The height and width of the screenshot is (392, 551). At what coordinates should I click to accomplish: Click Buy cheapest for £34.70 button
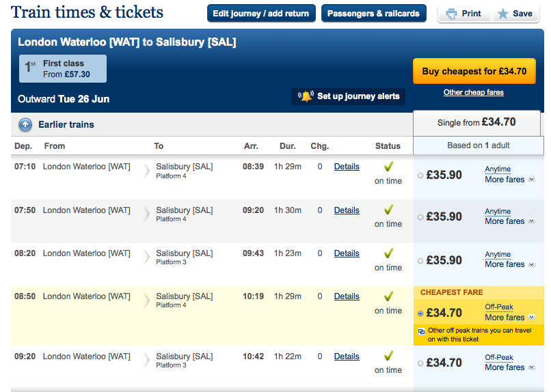pos(474,71)
